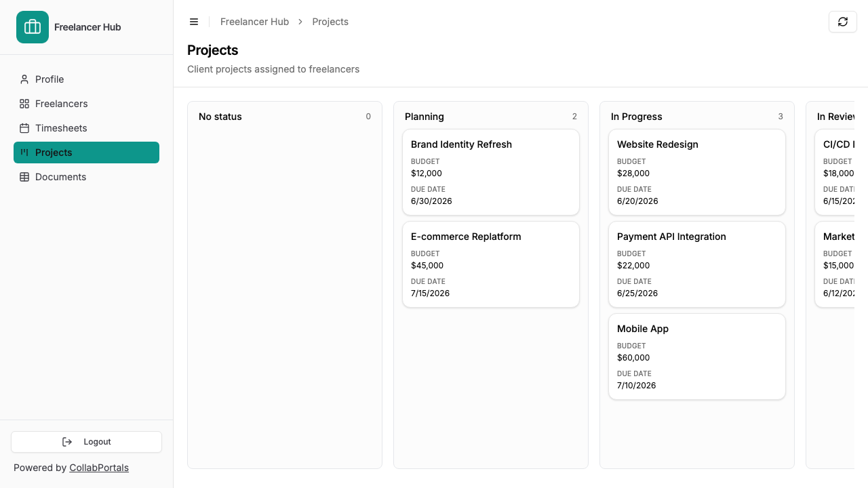Click the 6/20/2026 due date
The width and height of the screenshot is (868, 488).
pos(637,201)
